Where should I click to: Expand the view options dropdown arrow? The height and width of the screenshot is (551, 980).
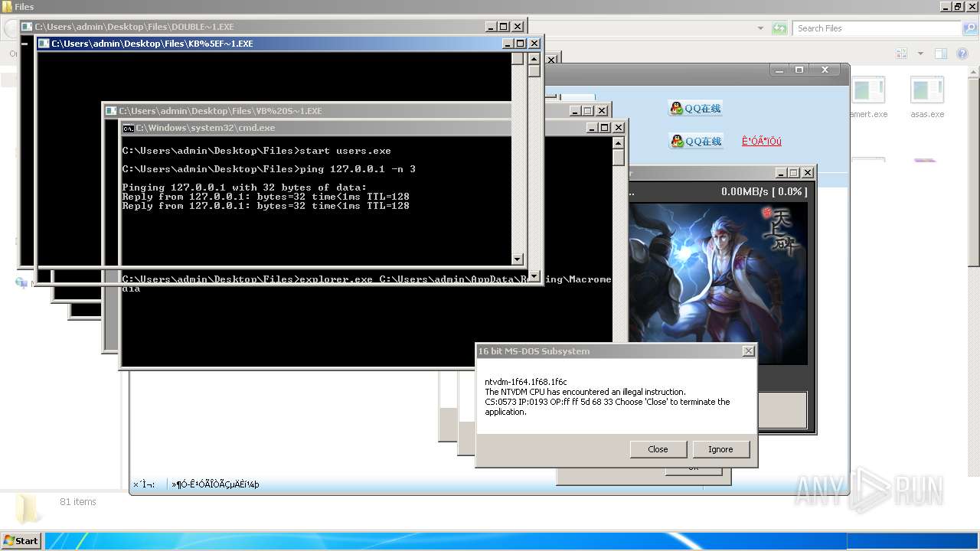point(920,54)
